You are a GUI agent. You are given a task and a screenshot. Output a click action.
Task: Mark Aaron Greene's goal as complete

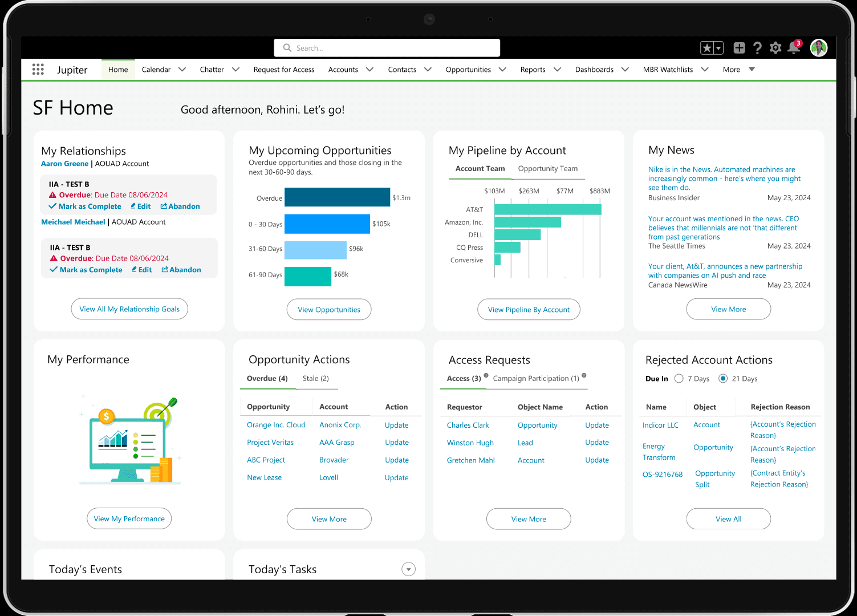point(85,206)
